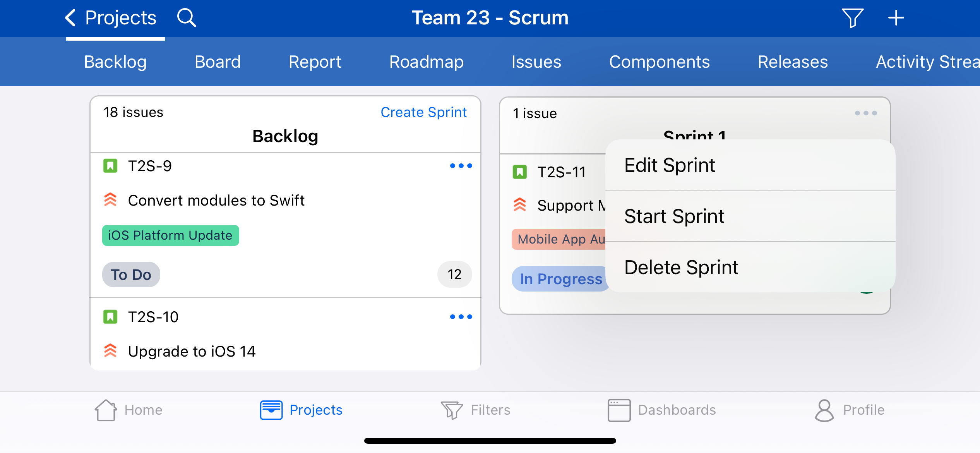The width and height of the screenshot is (980, 453).
Task: Open Profile in bottom navigation
Action: pos(850,410)
